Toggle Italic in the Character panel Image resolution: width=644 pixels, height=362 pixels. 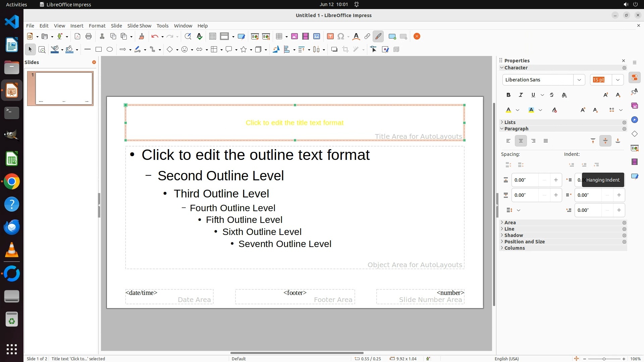click(521, 95)
